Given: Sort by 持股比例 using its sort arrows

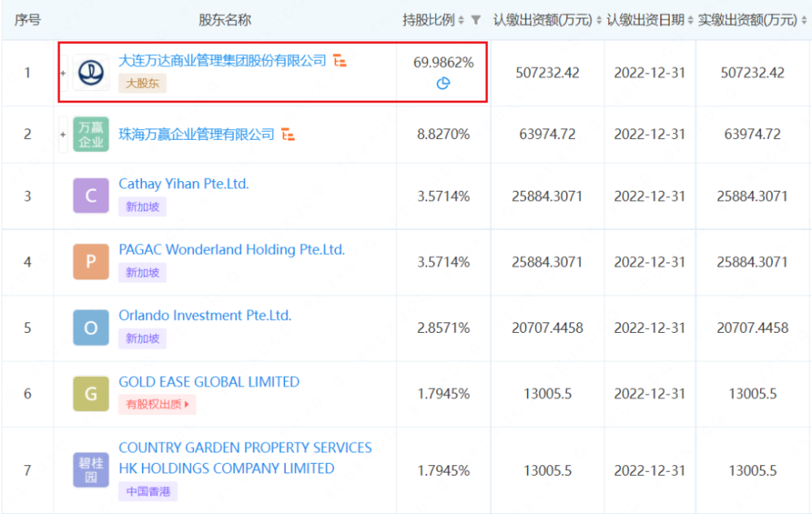Looking at the screenshot, I should point(461,20).
